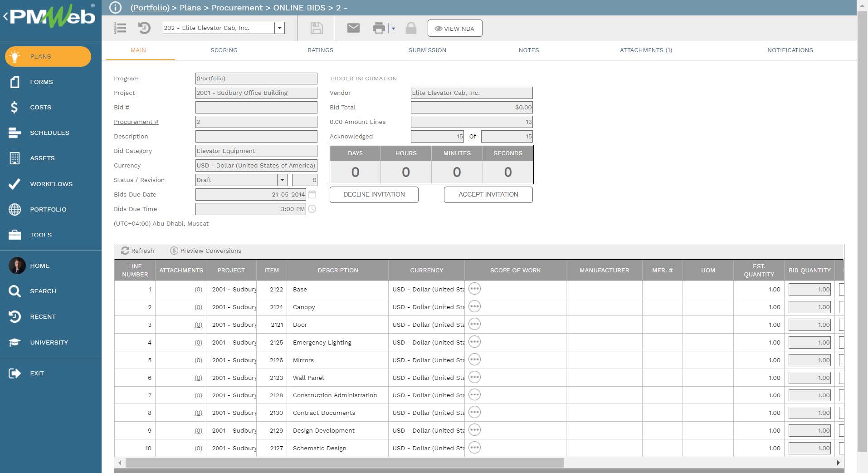
Task: Click the Refresh icon in grid toolbar
Action: [125, 251]
